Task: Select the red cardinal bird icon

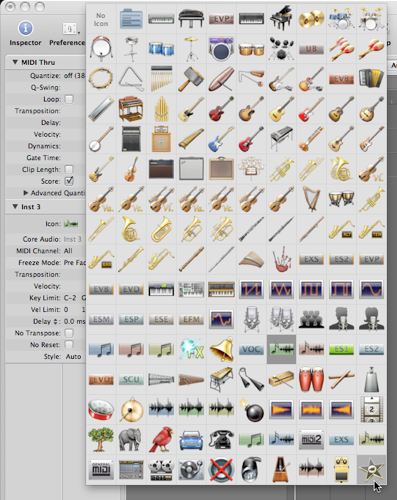Action: tap(161, 439)
